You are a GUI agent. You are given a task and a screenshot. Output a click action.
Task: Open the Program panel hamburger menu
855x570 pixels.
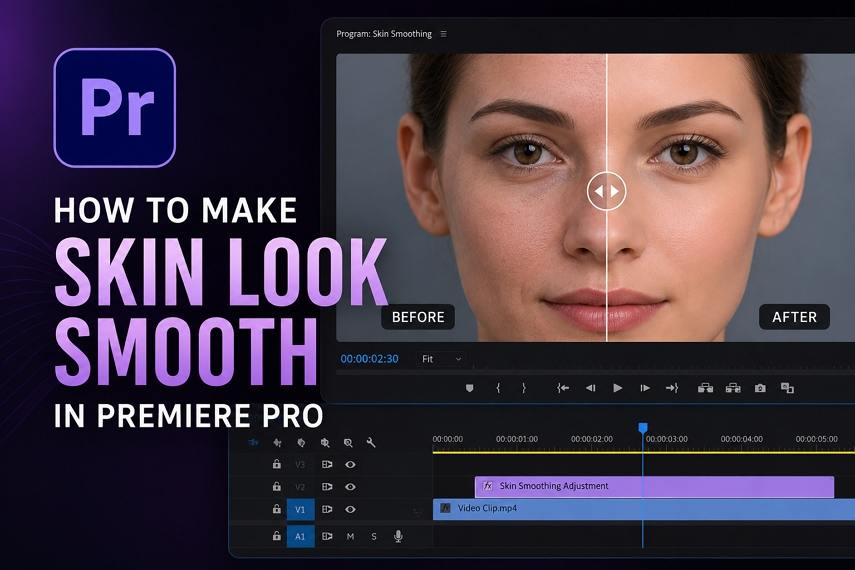(x=443, y=34)
